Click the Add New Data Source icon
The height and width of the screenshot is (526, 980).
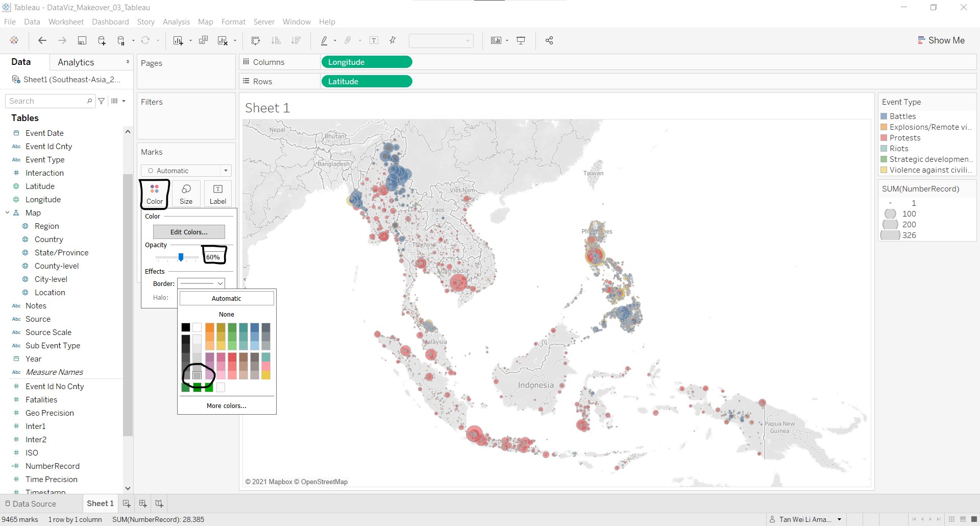tap(102, 41)
